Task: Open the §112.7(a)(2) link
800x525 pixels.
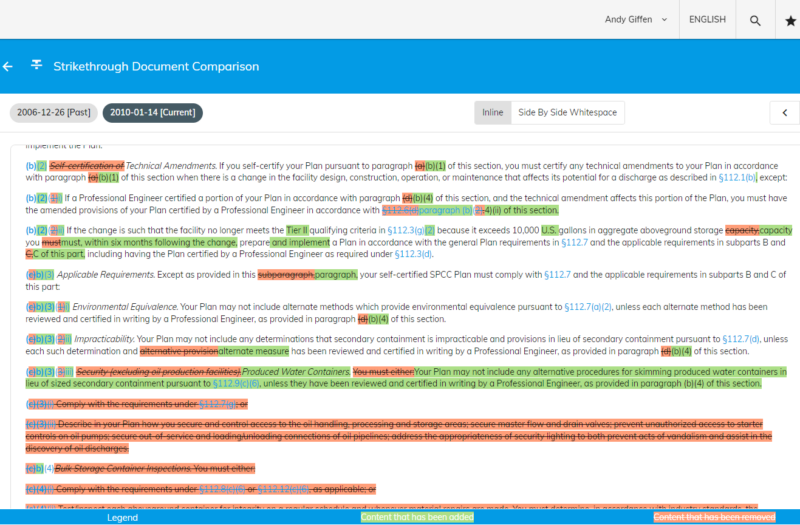Action: (588, 307)
